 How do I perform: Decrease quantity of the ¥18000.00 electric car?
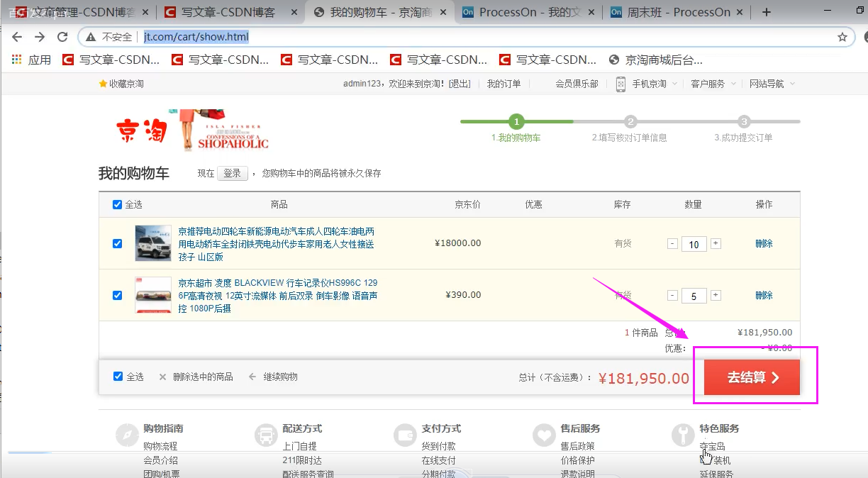[672, 244]
